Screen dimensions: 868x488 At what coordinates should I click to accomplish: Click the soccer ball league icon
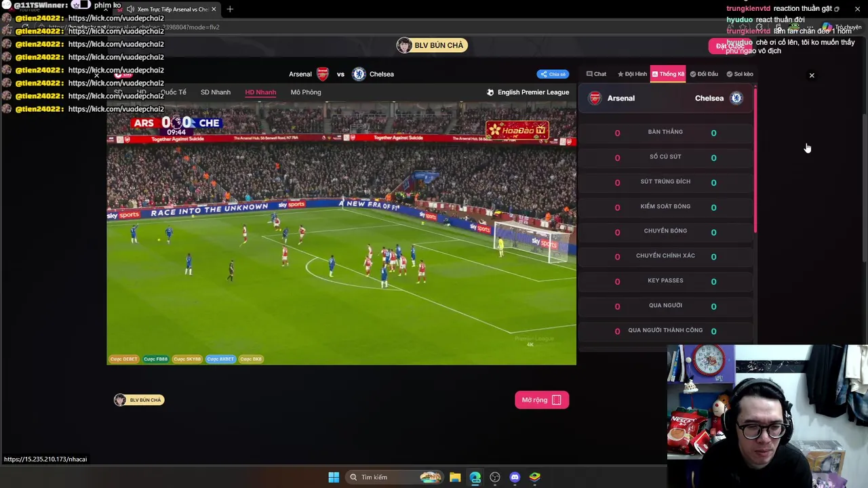490,92
